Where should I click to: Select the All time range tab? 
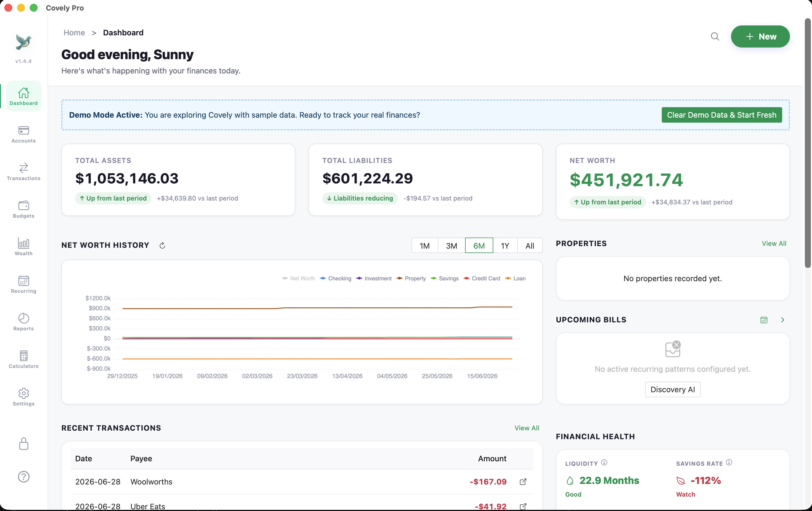(529, 245)
